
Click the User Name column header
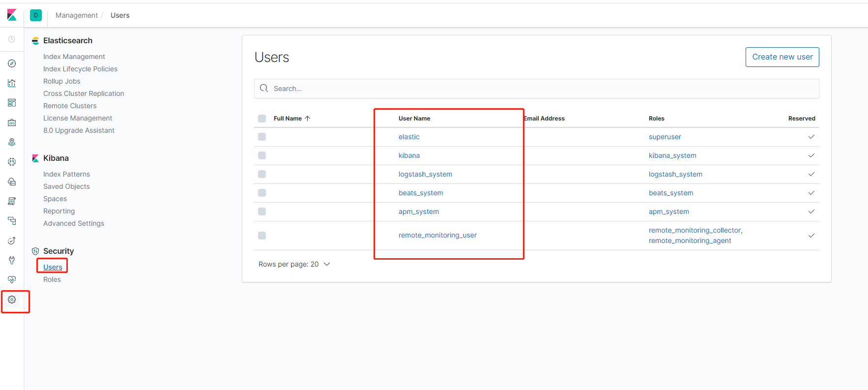(x=414, y=119)
